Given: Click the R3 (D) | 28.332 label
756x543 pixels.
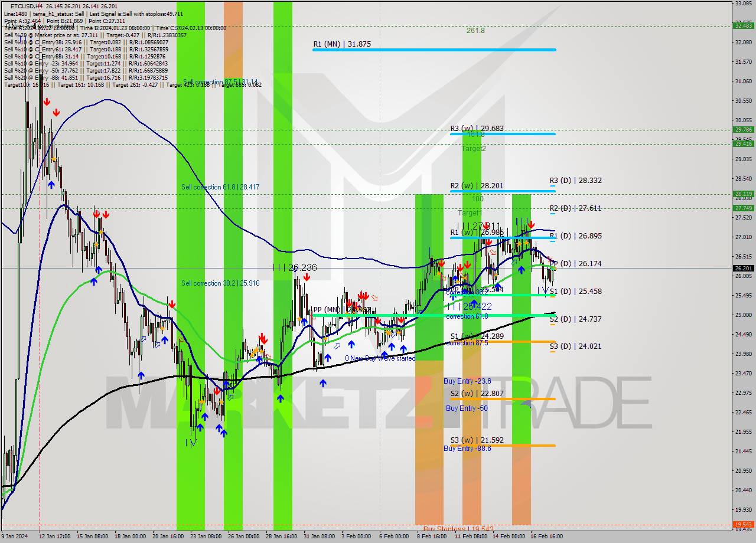Looking at the screenshot, I should point(576,181).
